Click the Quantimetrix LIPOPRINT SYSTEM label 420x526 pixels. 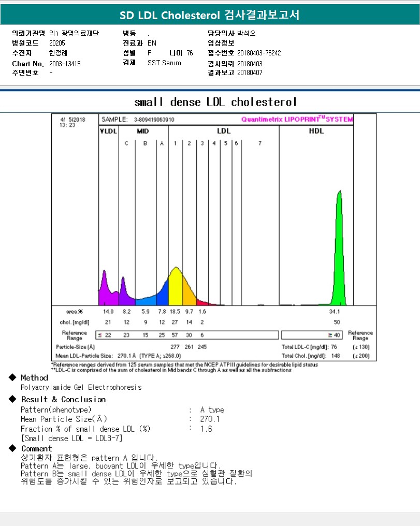pos(297,119)
